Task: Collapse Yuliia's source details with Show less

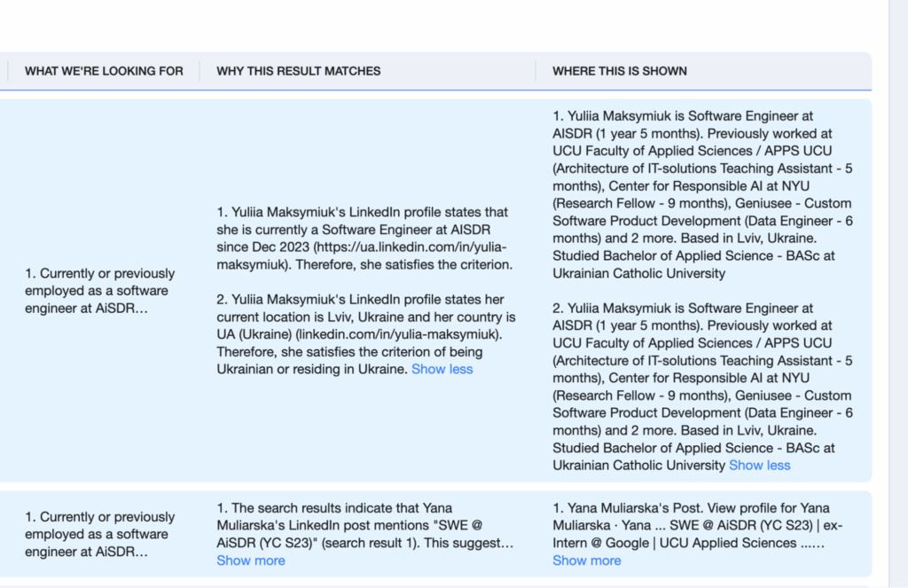Action: [x=759, y=465]
